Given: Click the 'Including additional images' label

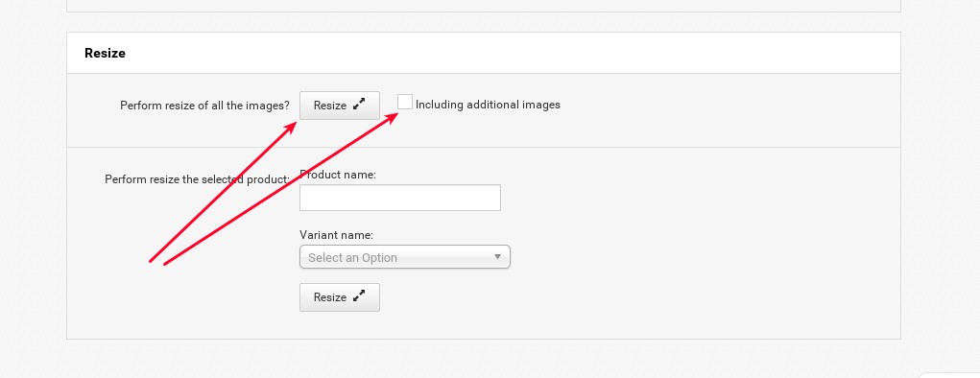Looking at the screenshot, I should (488, 105).
